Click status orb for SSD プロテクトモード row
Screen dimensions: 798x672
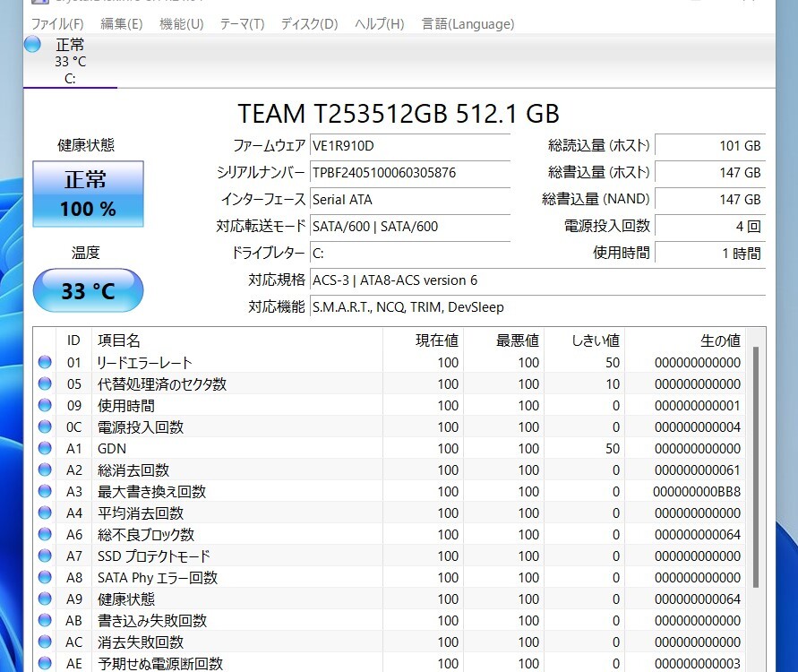tap(44, 556)
